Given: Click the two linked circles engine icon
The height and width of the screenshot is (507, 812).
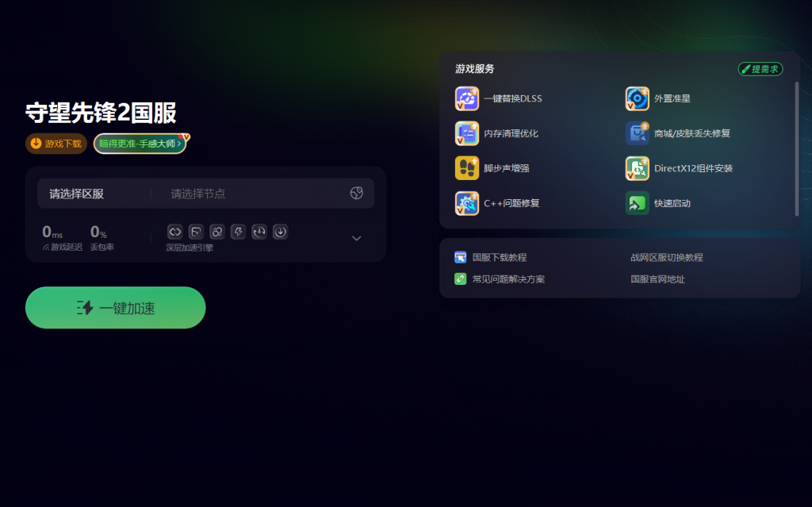Looking at the screenshot, I should tap(217, 232).
